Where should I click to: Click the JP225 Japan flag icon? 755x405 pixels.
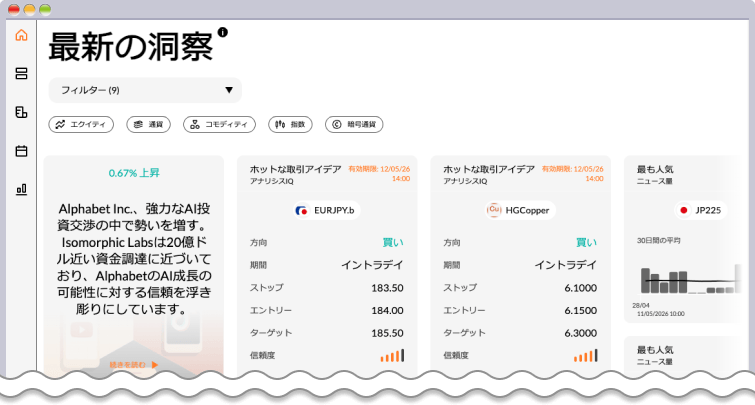coord(683,210)
